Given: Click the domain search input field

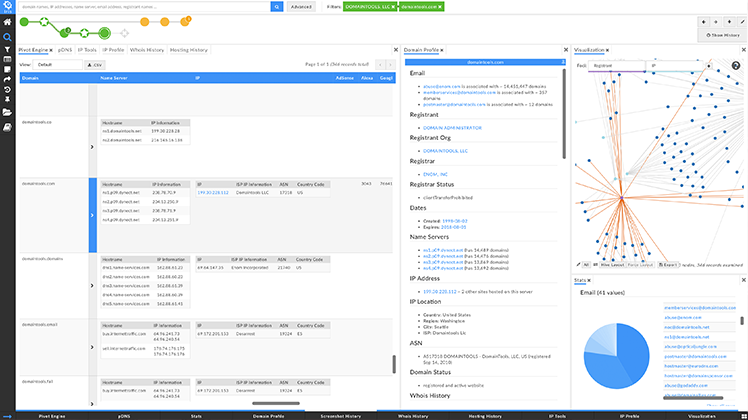Looking at the screenshot, I should point(145,7).
